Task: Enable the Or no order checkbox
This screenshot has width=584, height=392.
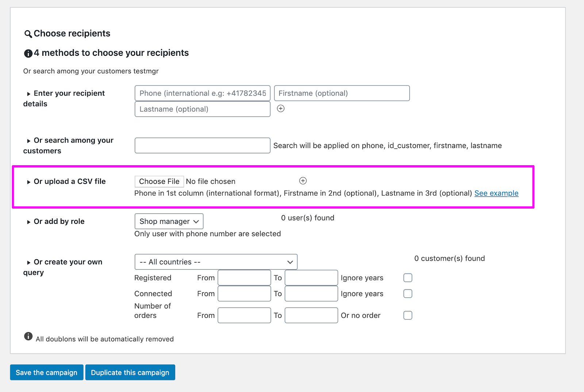Action: tap(408, 315)
